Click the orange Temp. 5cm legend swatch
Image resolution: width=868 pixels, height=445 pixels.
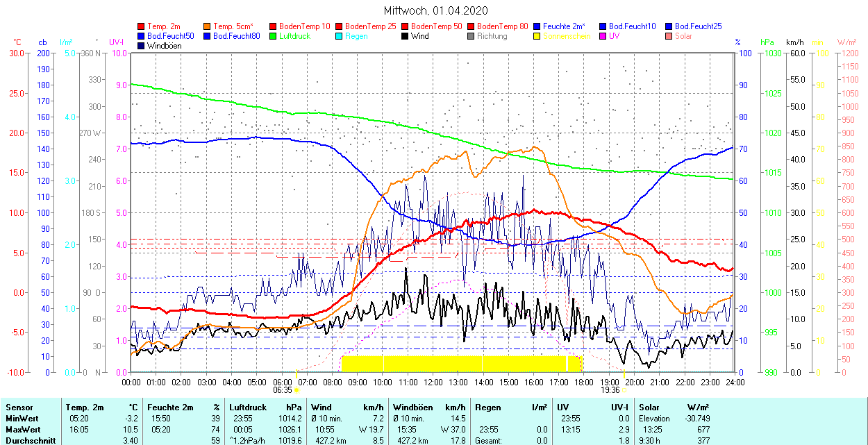[208, 26]
